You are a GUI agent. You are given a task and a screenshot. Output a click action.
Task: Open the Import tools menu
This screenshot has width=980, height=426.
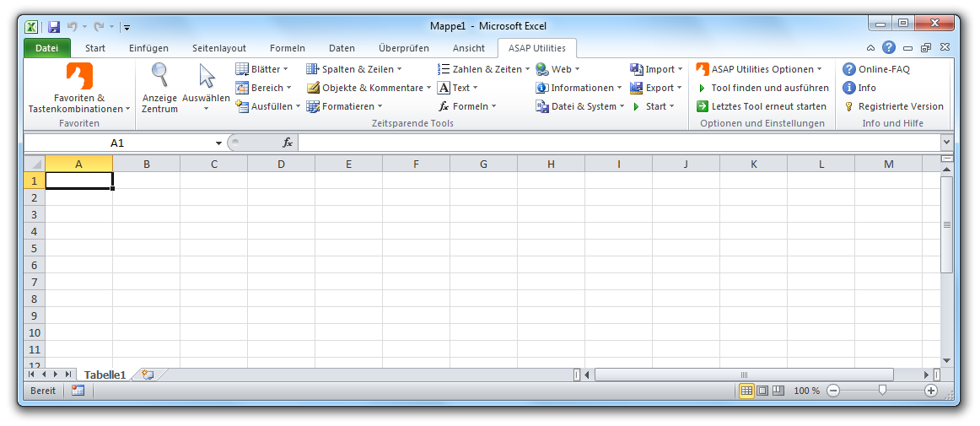click(656, 69)
